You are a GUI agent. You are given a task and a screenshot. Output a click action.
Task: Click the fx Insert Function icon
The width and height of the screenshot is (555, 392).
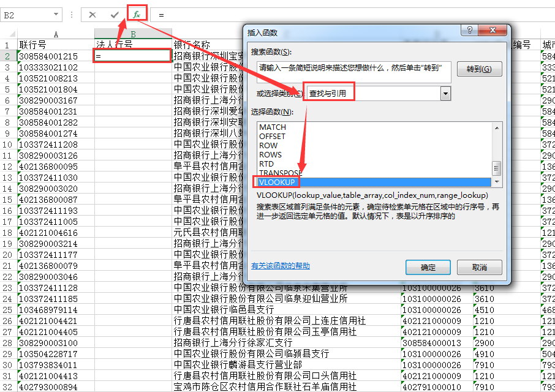137,14
